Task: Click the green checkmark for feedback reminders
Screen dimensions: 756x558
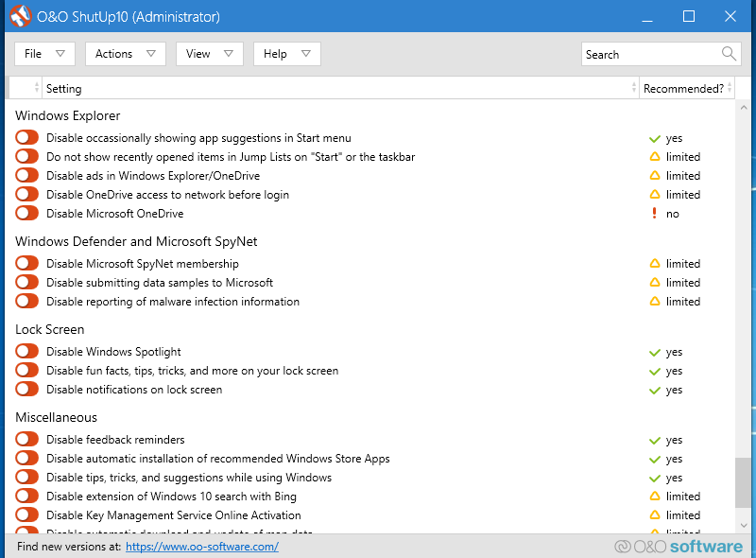Action: [x=654, y=440]
